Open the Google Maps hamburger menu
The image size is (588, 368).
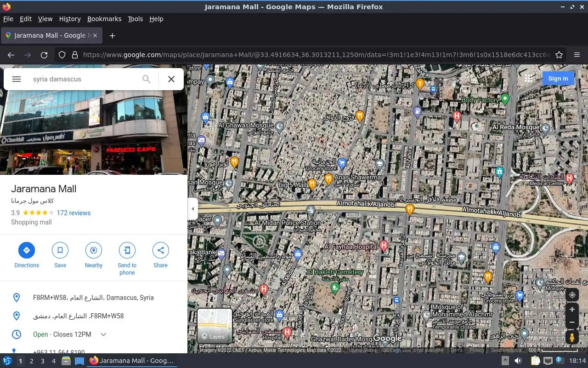(x=17, y=79)
